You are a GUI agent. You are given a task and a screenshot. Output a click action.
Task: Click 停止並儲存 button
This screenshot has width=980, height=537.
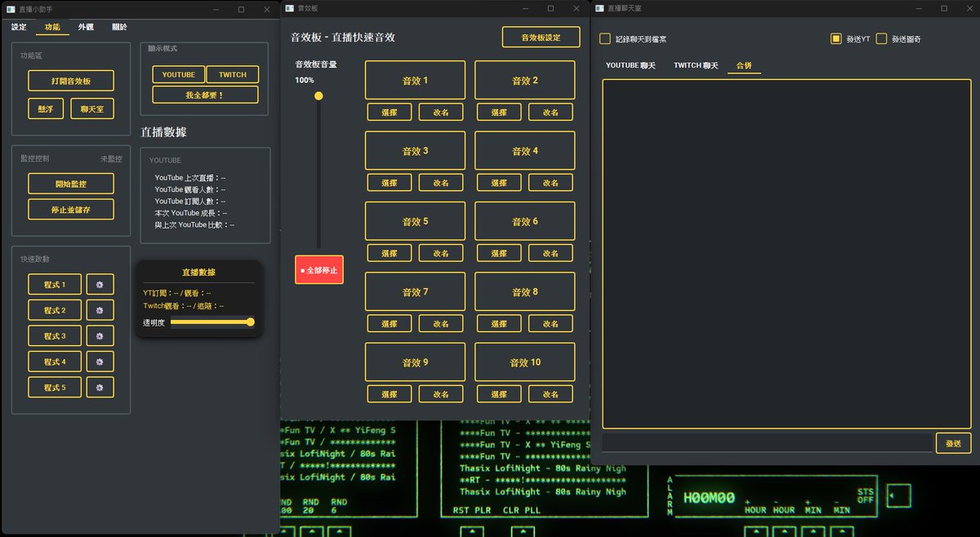tap(71, 210)
